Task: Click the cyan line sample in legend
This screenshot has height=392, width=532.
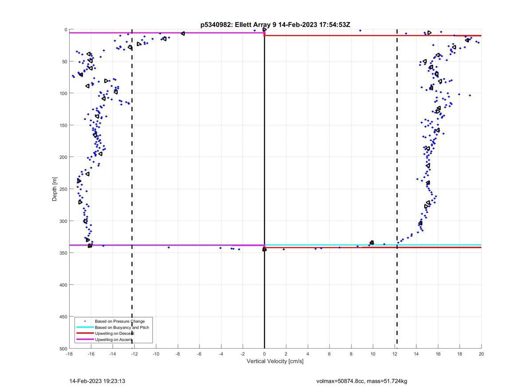Action: tap(85, 327)
